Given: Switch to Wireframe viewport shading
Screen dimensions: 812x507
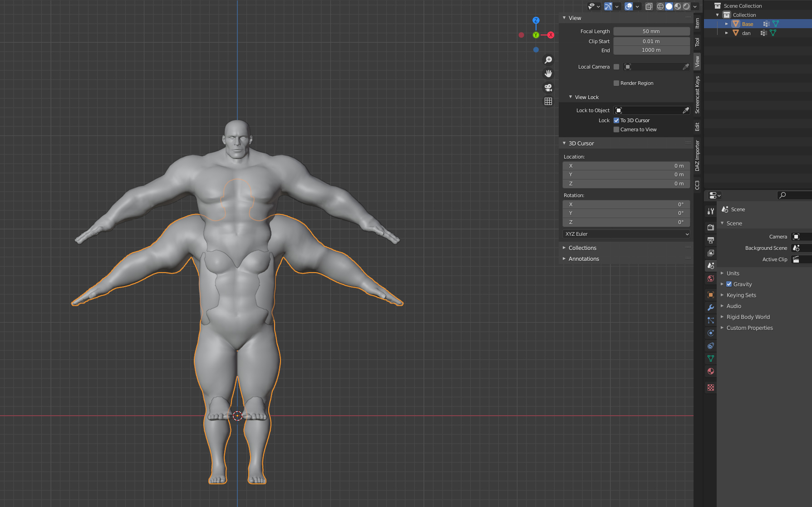Looking at the screenshot, I should [660, 6].
